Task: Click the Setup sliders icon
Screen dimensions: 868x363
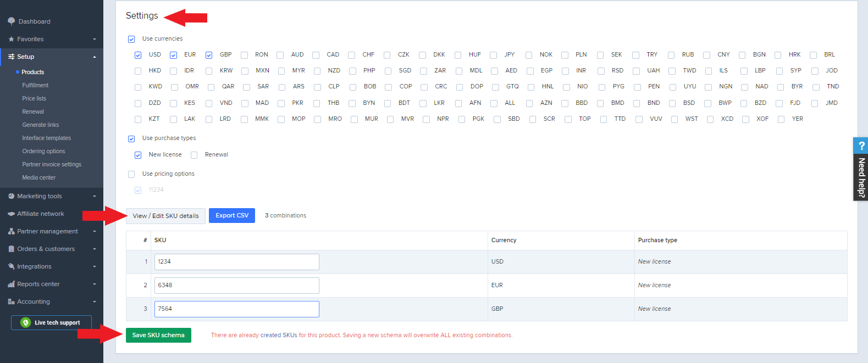Action: click(x=11, y=57)
